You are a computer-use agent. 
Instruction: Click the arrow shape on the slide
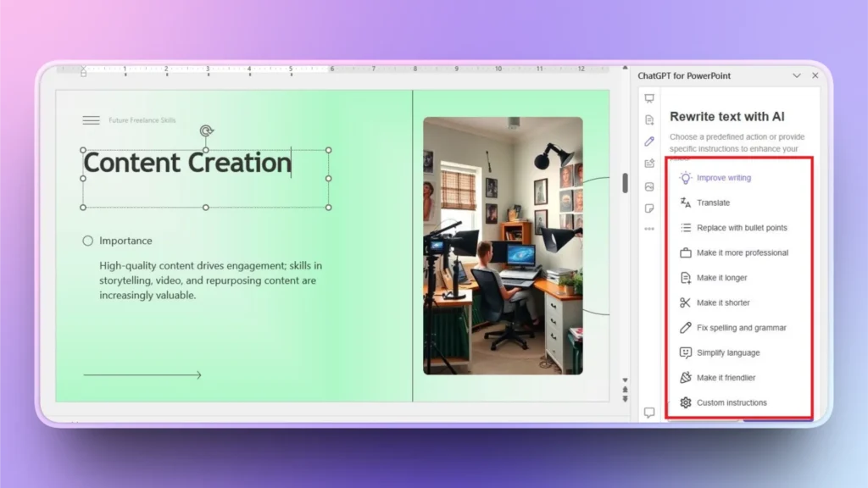(x=142, y=374)
